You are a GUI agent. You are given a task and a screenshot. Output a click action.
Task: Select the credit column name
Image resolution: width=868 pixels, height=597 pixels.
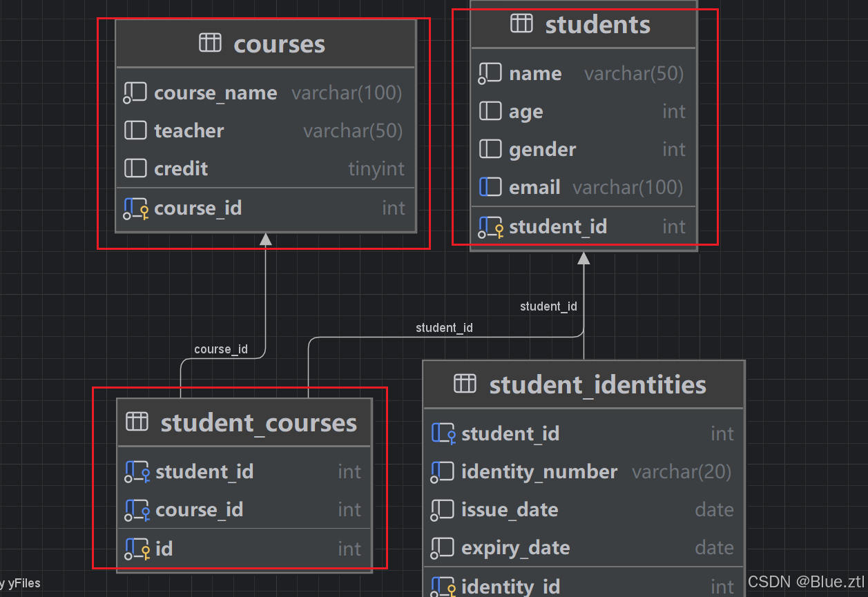tap(181, 168)
